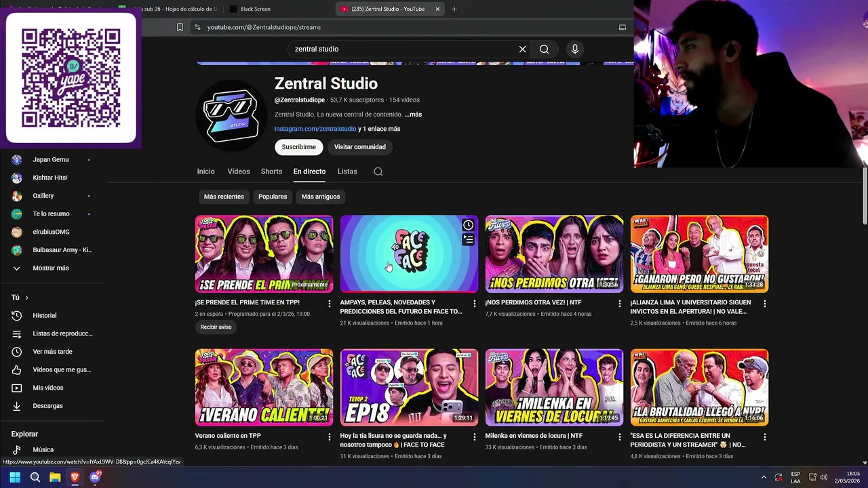Click the Suscribirme button
The height and width of the screenshot is (488, 868).
click(299, 147)
